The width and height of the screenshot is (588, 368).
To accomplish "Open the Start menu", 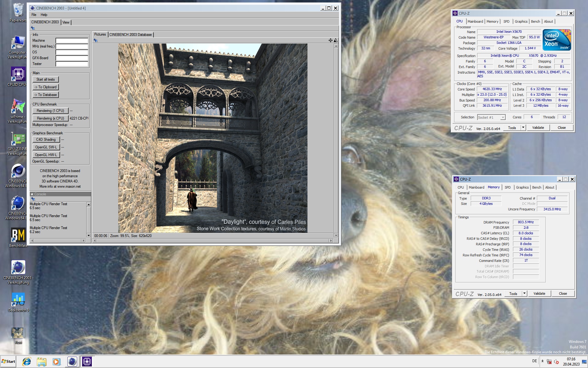I will (x=8, y=362).
